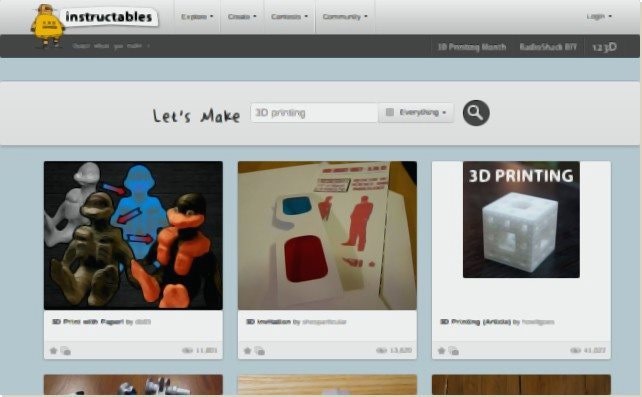Click comments icon on 3D Invitation card
This screenshot has height=397, width=642.
[x=260, y=351]
